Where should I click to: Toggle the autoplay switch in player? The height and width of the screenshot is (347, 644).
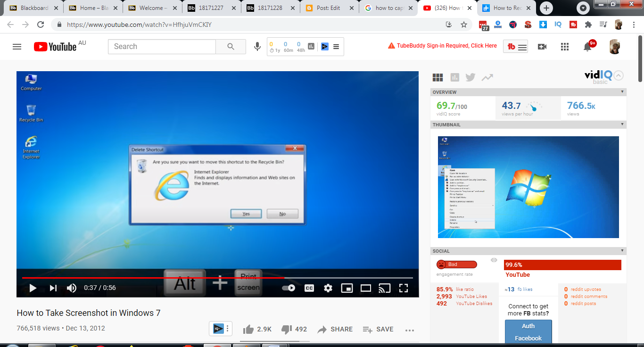pos(289,288)
